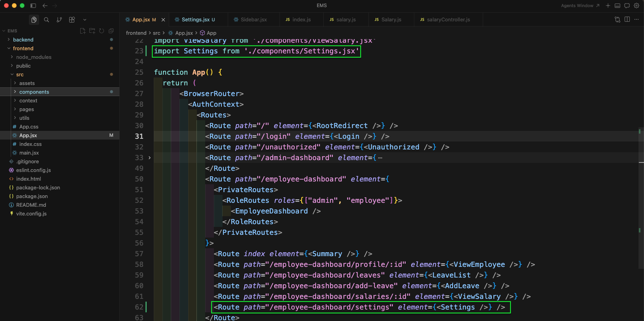The height and width of the screenshot is (321, 644).
Task: Unfold the collapsed admin-dashboard route at line 33
Action: coord(149,158)
